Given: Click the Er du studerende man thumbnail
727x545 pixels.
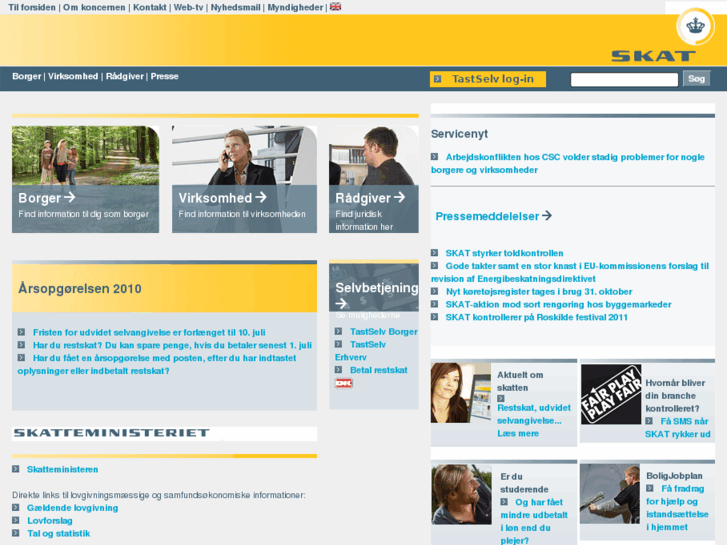Looking at the screenshot, I should (461, 494).
